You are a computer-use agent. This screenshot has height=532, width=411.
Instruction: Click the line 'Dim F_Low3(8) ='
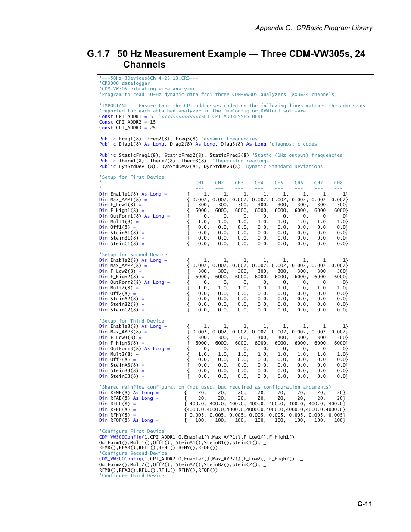224,338
